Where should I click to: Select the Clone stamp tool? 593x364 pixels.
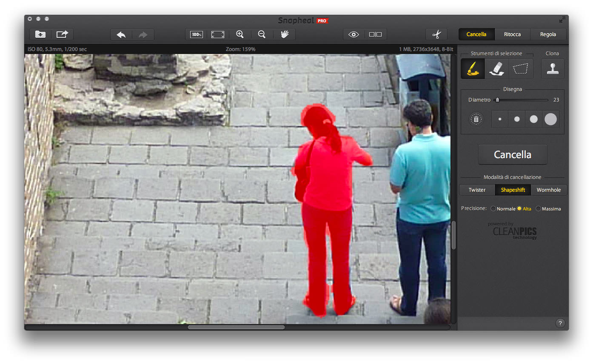click(x=553, y=69)
